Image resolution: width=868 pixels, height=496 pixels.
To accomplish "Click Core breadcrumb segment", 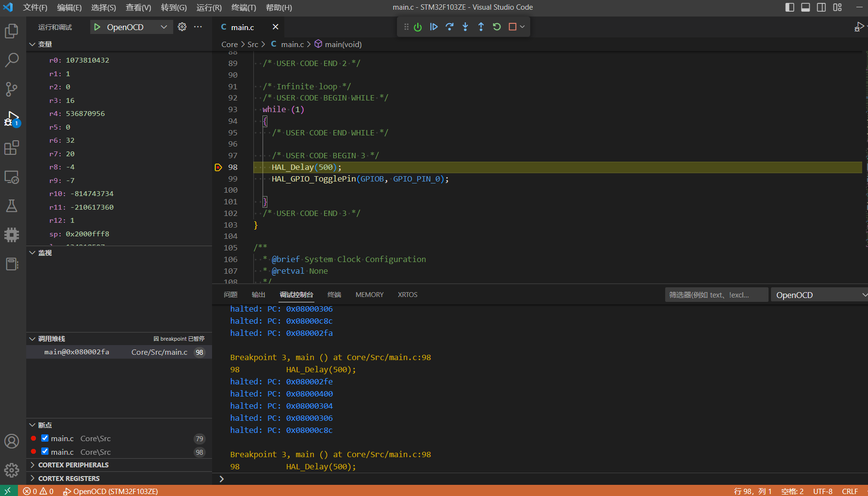I will click(x=229, y=44).
